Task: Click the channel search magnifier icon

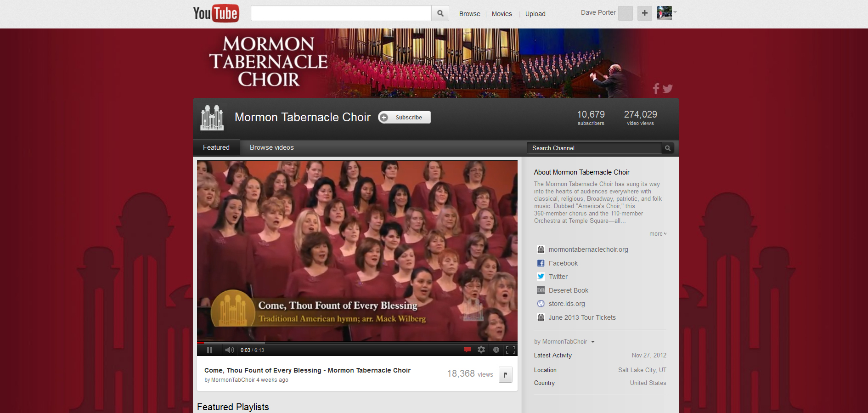Action: click(668, 148)
